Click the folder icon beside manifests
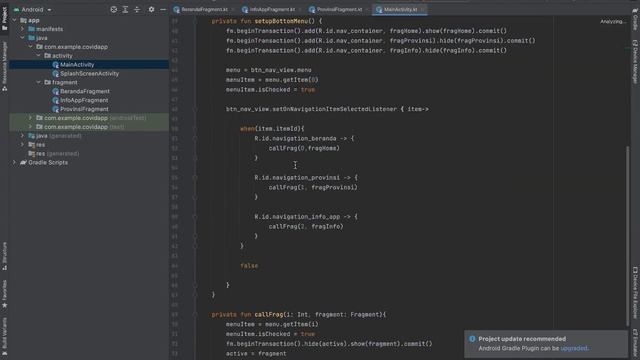 (x=31, y=29)
